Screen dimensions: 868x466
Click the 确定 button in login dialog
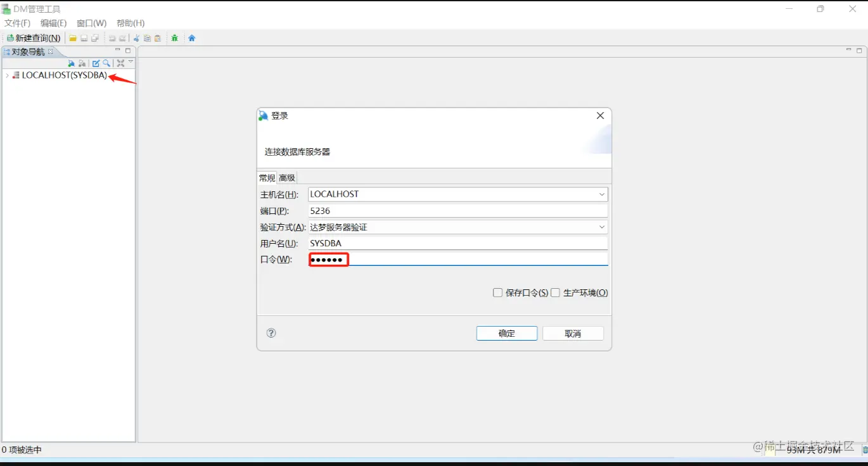click(507, 334)
